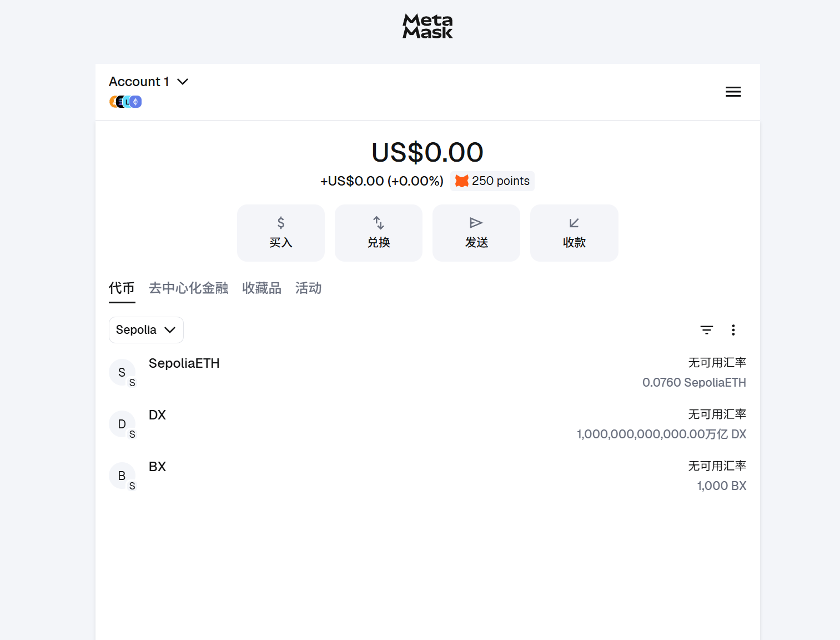Open the Sepolia network dropdown
This screenshot has height=640, width=840.
point(146,330)
